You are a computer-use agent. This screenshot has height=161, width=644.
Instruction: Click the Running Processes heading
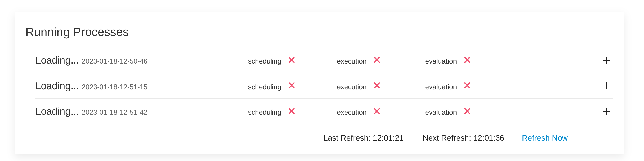coord(77,32)
